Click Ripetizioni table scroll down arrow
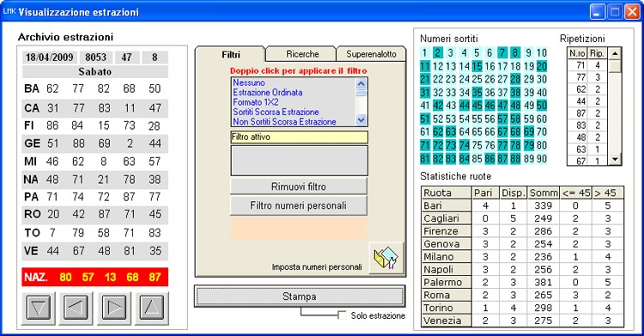 (615, 159)
